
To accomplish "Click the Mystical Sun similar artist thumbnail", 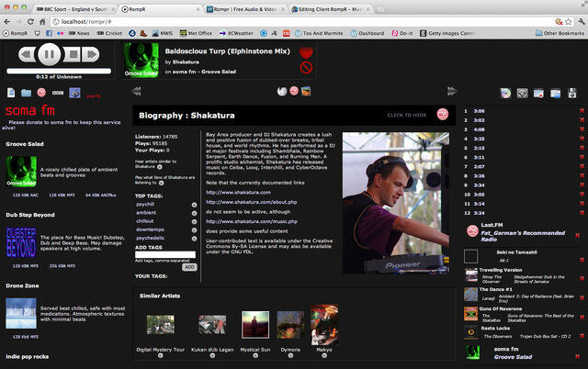I will click(x=255, y=324).
